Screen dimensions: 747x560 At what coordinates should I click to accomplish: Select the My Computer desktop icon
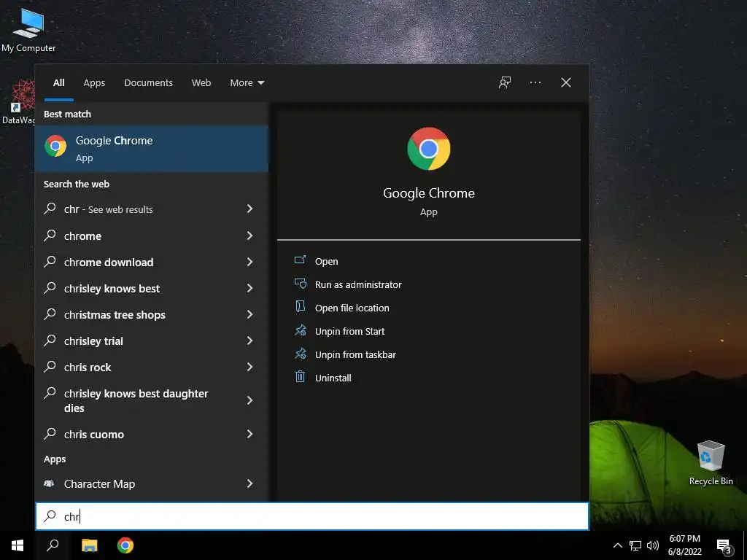(28, 29)
